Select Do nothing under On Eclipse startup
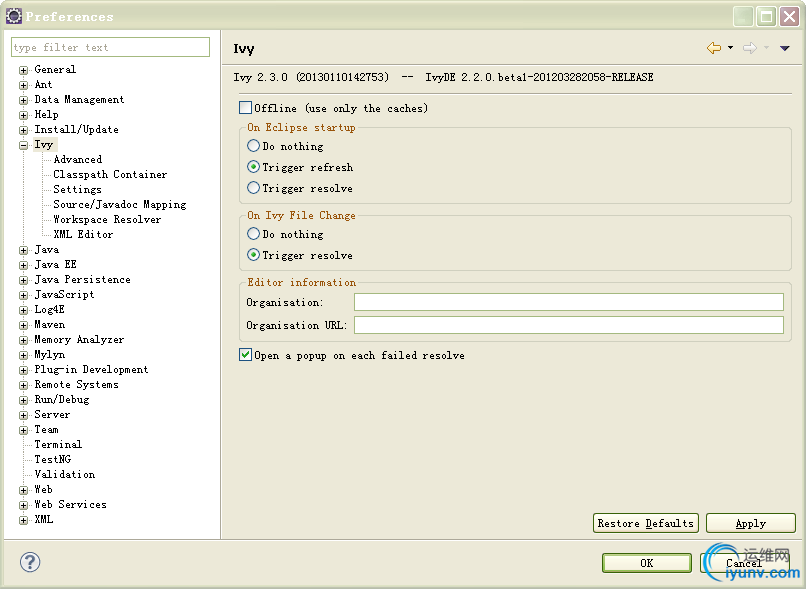This screenshot has width=806, height=589. pos(253,146)
